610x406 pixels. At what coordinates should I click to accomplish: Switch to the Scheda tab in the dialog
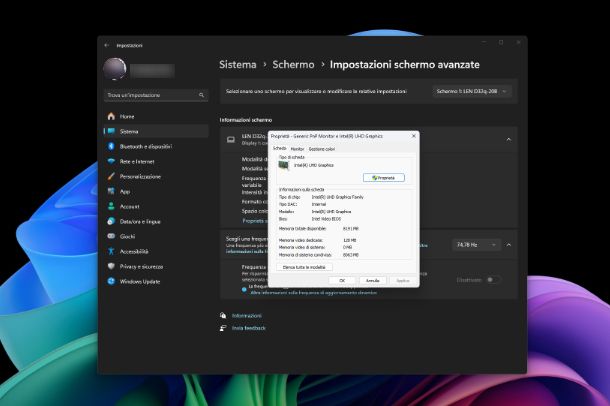[x=279, y=149]
